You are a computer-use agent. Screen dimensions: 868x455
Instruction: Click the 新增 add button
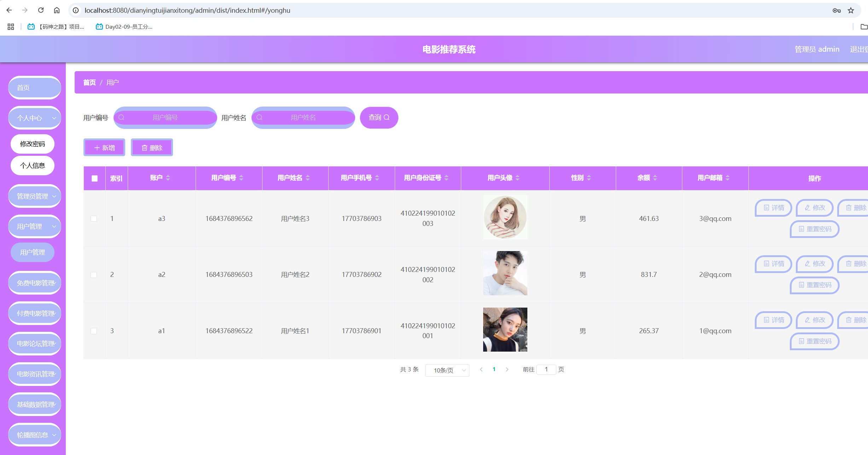(x=104, y=148)
